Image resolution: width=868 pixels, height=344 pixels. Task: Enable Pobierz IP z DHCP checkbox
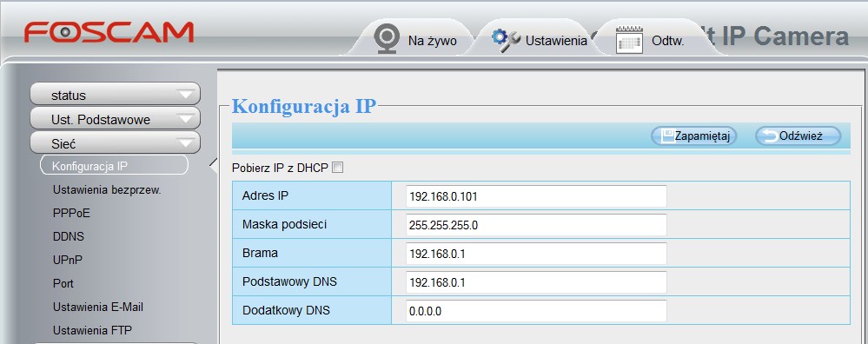click(x=337, y=168)
